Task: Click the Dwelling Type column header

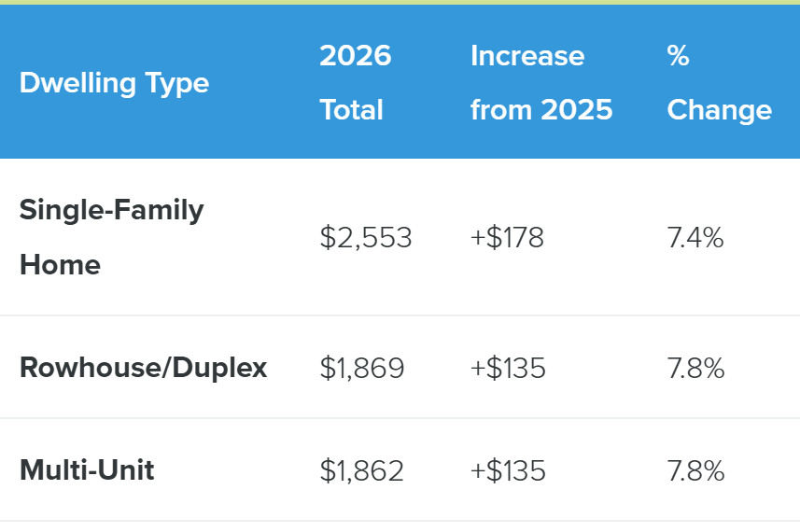Action: click(x=114, y=83)
